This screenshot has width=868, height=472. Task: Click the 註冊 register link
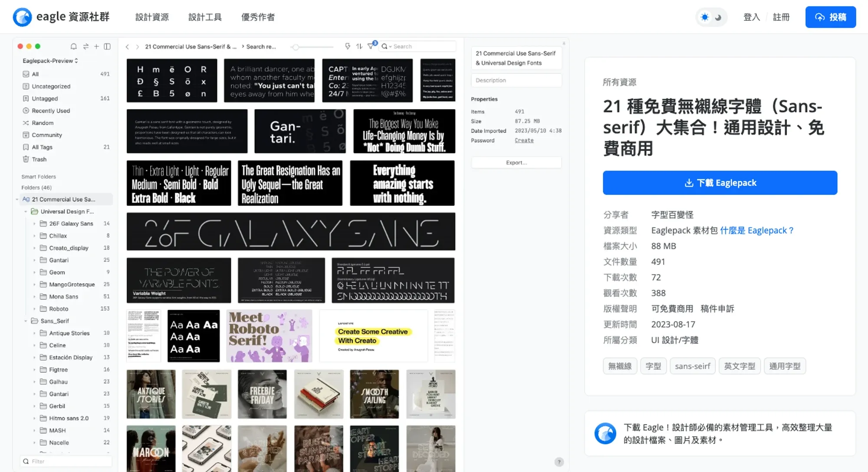pos(781,17)
